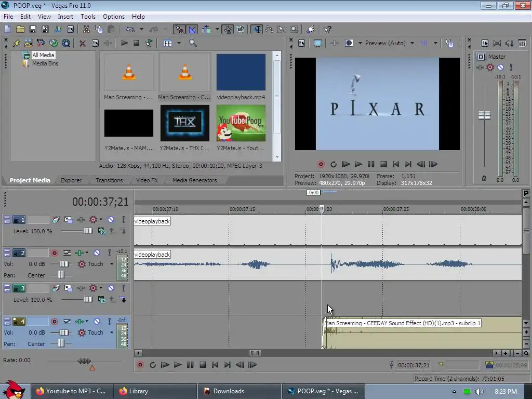This screenshot has height=399, width=532.
Task: Click the preview pane Stop button
Action: [383, 164]
